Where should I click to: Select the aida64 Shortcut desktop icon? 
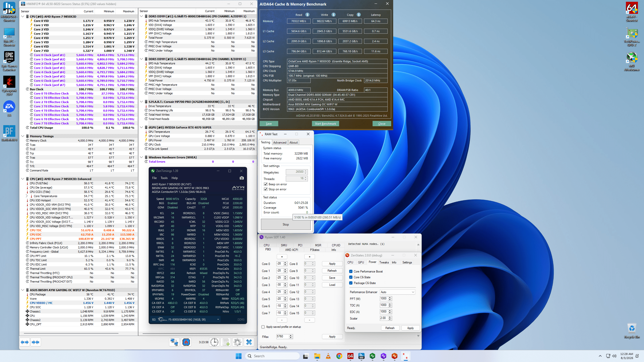coord(632,12)
